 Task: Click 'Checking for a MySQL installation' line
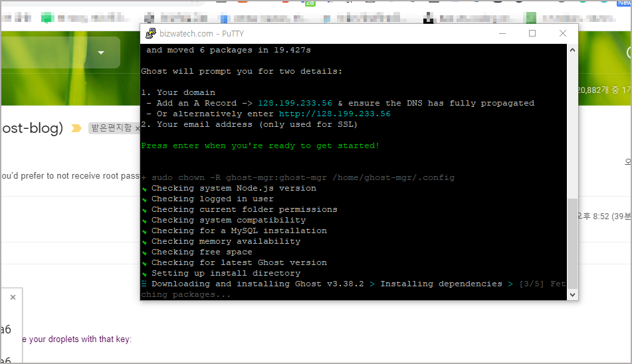click(239, 230)
